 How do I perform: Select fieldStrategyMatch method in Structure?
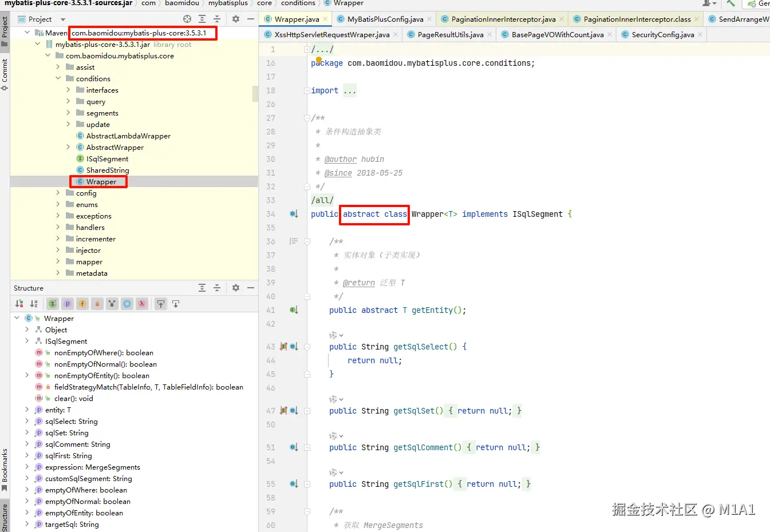point(148,387)
